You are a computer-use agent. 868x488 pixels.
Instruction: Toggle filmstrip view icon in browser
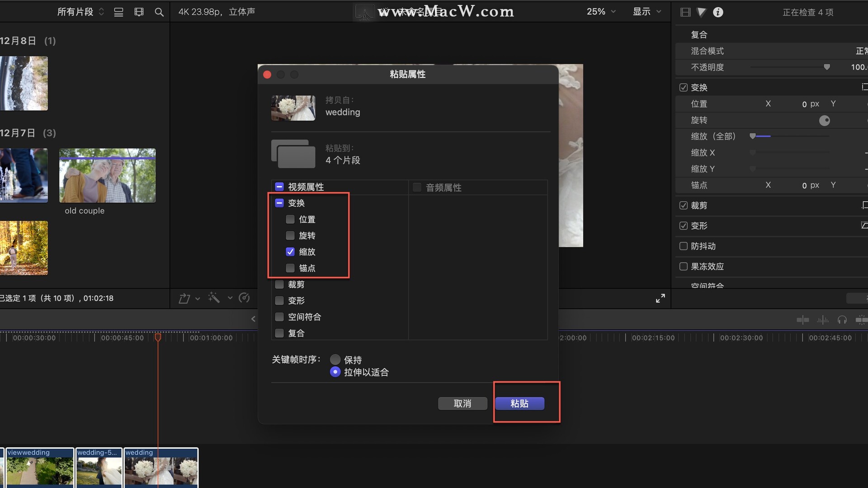(x=139, y=12)
